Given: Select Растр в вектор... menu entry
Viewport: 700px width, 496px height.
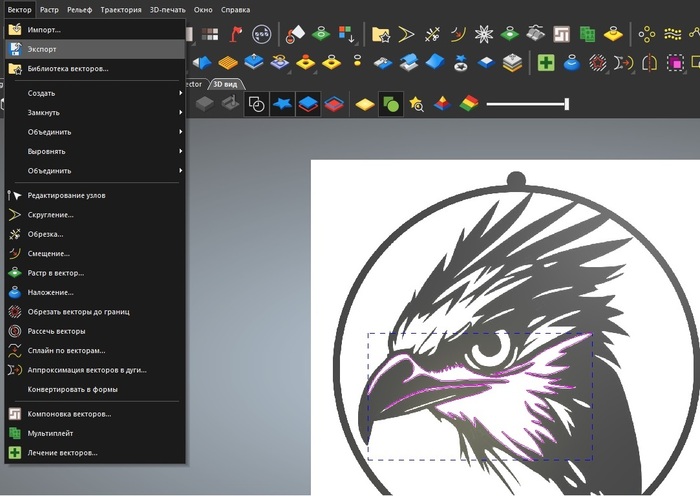Looking at the screenshot, I should (x=95, y=273).
